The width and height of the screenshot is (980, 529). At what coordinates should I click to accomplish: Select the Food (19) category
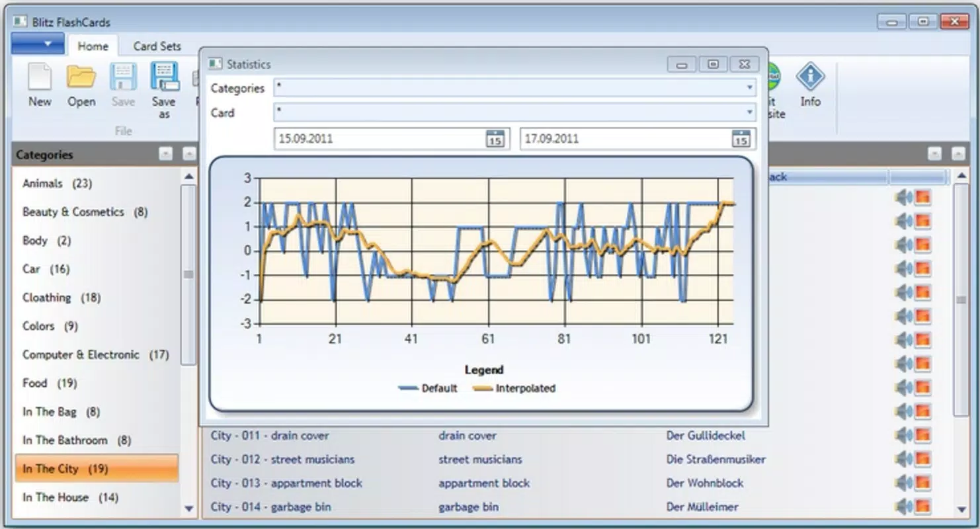click(x=96, y=383)
